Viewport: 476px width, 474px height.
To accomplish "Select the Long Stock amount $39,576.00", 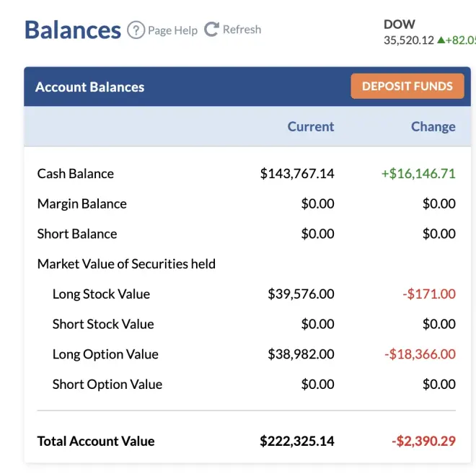I will click(301, 294).
